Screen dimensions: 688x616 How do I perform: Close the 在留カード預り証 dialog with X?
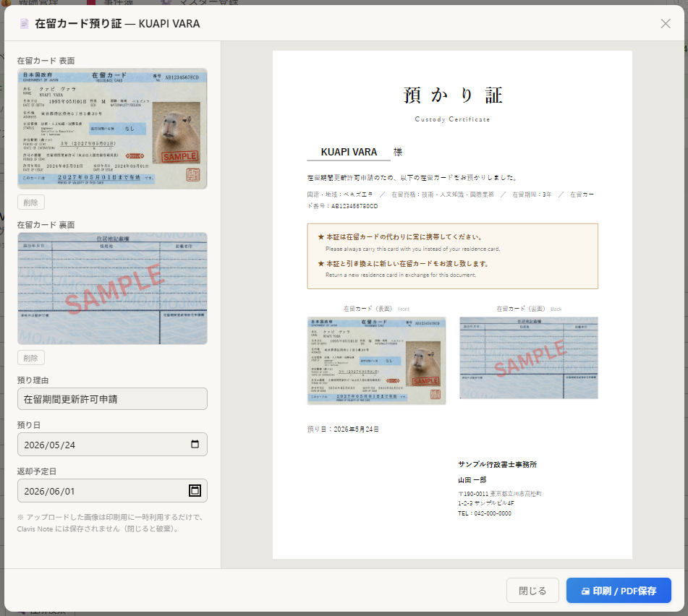665,24
